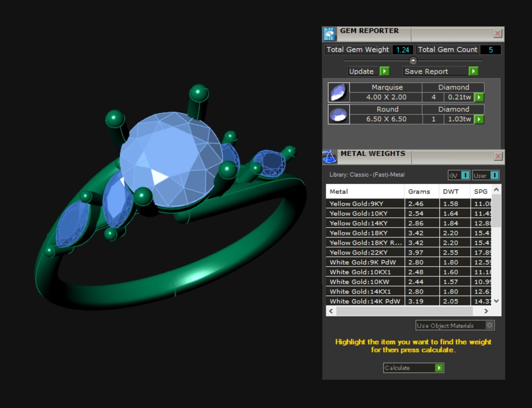Click the Marquise shape cell

coord(386,88)
